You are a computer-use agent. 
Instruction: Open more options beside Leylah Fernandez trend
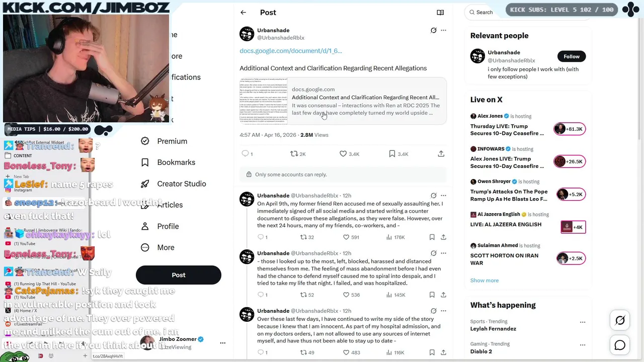point(583,322)
